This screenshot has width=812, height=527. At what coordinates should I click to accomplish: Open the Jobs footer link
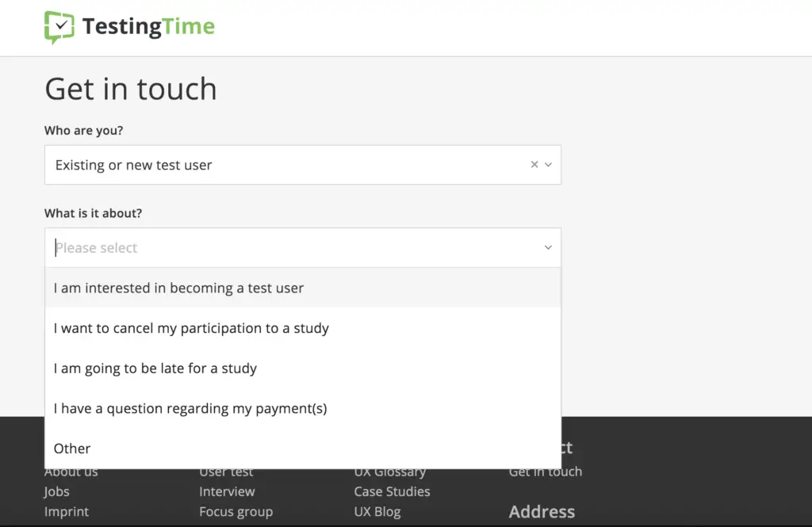tap(56, 492)
